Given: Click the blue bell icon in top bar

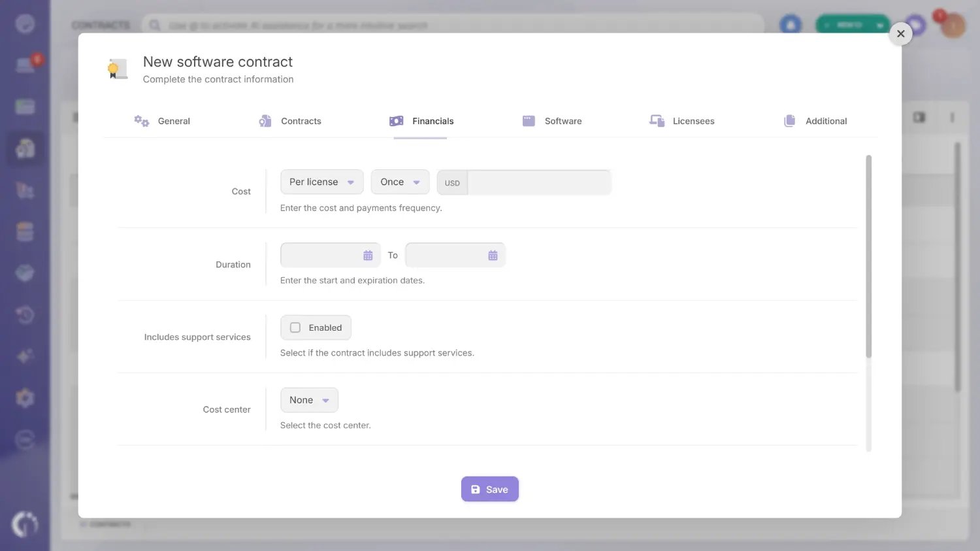Looking at the screenshot, I should pyautogui.click(x=791, y=25).
